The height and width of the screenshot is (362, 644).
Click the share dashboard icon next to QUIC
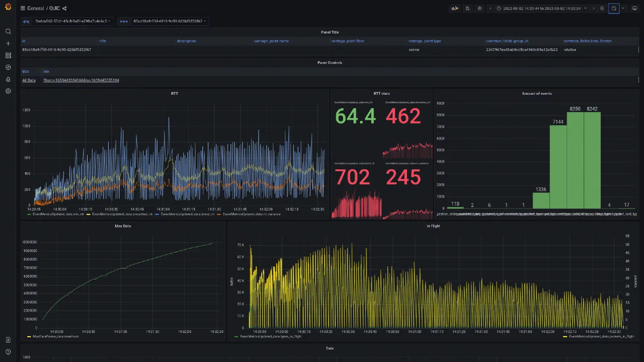(x=65, y=8)
